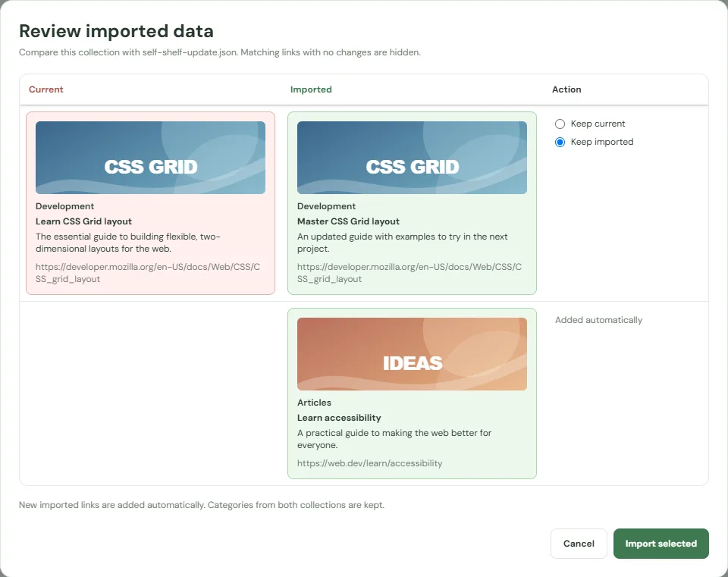Click the CSS GRID thumbnail in Imported card
This screenshot has height=577, width=728.
(x=412, y=158)
